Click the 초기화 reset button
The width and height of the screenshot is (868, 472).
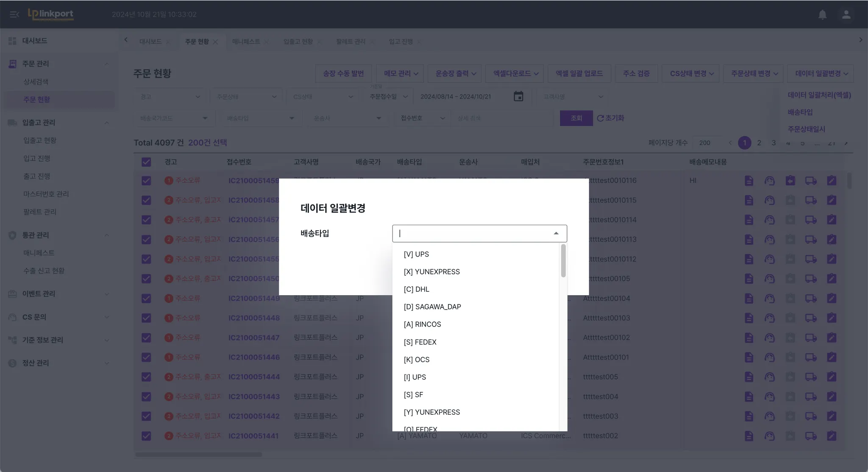610,118
